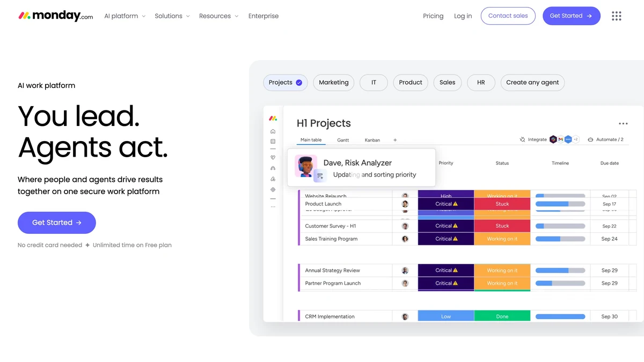The height and width of the screenshot is (362, 644).
Task: Select the Create any agent chip
Action: (x=532, y=83)
